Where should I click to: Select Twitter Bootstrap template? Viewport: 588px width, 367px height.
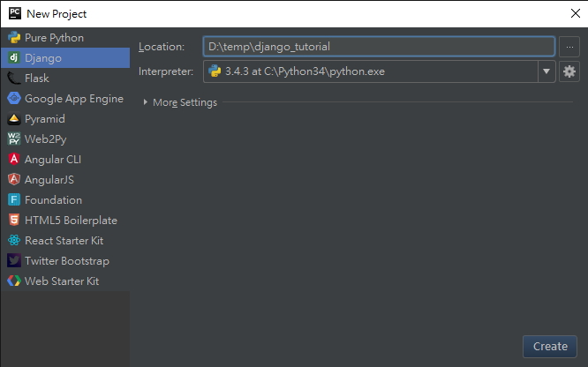click(x=65, y=260)
